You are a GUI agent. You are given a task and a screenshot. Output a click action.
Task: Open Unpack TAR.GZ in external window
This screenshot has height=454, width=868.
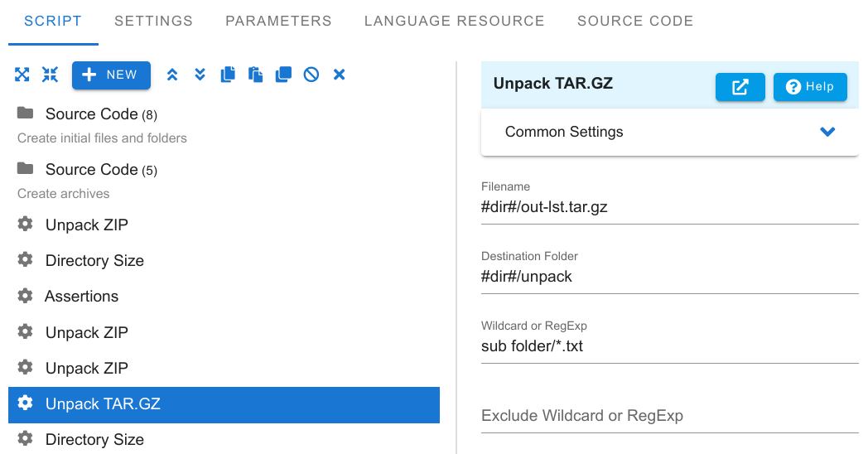(x=740, y=87)
